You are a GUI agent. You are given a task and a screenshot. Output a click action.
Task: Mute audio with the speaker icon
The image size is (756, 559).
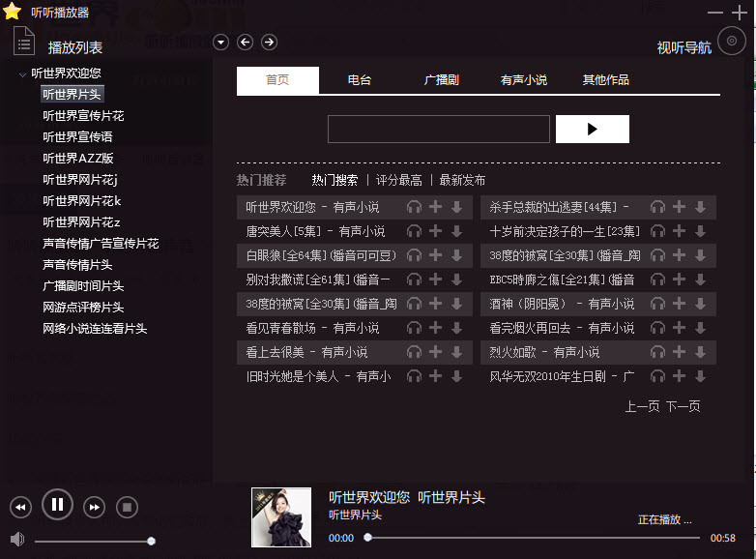[17, 540]
